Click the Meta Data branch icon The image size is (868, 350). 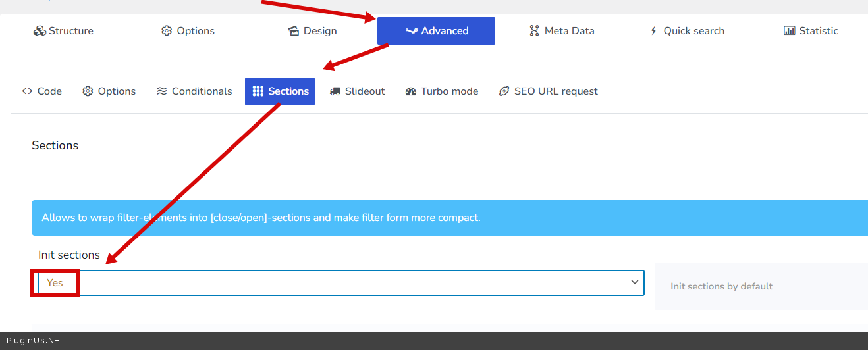point(534,31)
